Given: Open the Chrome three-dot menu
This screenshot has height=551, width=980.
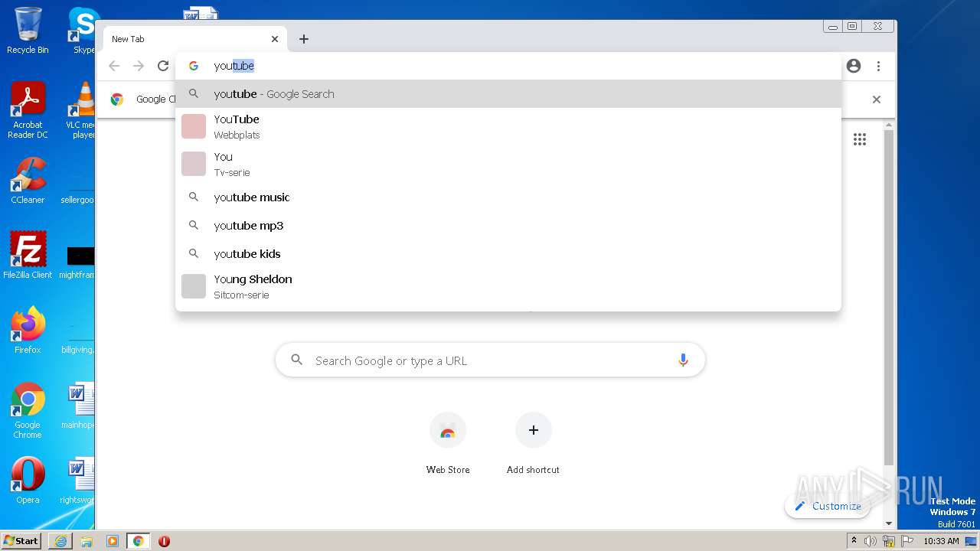Looking at the screenshot, I should point(878,66).
